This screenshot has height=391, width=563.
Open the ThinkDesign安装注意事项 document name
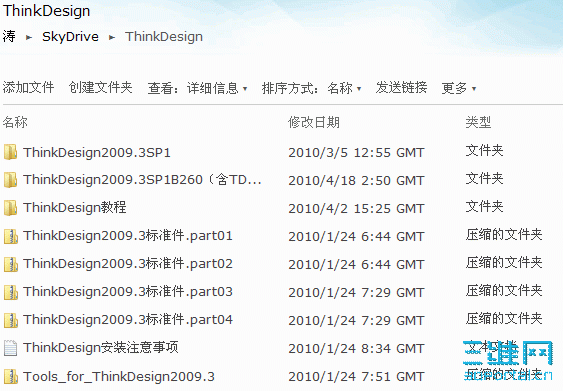tap(101, 348)
